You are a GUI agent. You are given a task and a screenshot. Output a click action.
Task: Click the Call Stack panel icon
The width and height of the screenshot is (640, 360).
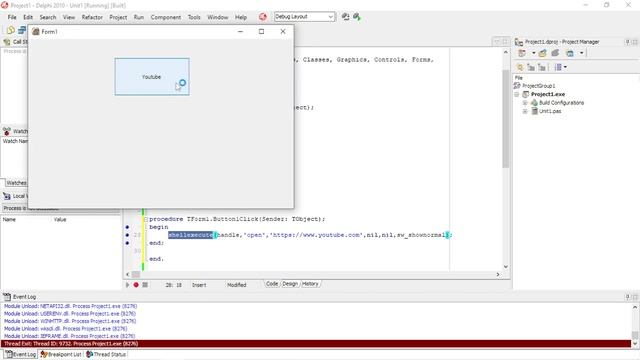click(x=7, y=42)
